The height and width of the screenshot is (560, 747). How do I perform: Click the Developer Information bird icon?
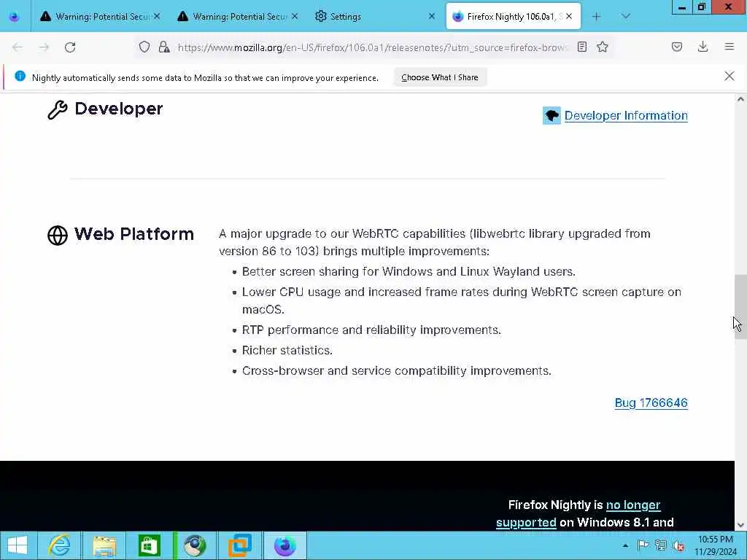click(x=551, y=115)
